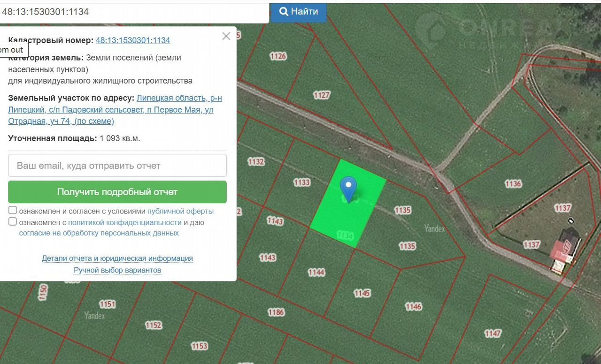Screen dimensions: 601x364
Task: Open the политикой конфиденциальности link
Action: coord(125,222)
